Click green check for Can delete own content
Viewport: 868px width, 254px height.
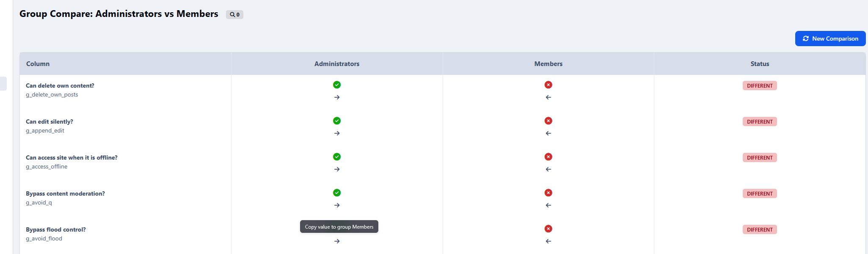[337, 85]
